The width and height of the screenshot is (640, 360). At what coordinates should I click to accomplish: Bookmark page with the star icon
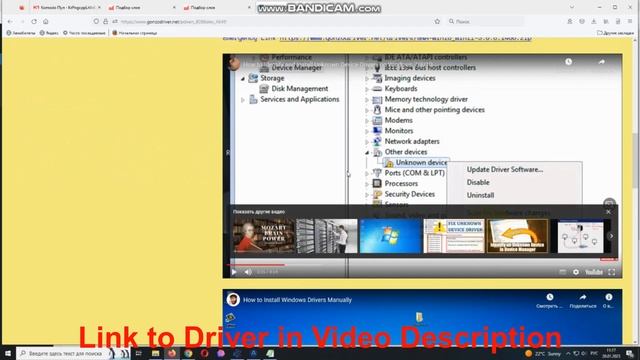pyautogui.click(x=437, y=21)
